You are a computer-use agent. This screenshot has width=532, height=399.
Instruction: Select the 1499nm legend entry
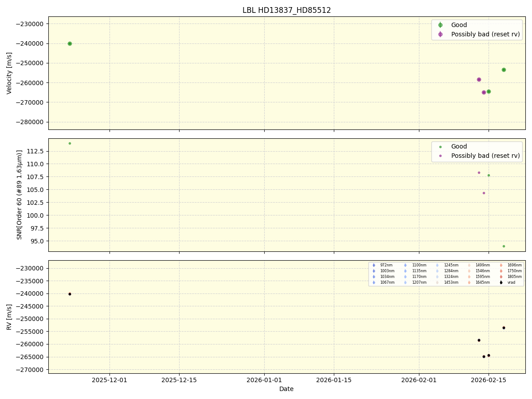click(483, 265)
